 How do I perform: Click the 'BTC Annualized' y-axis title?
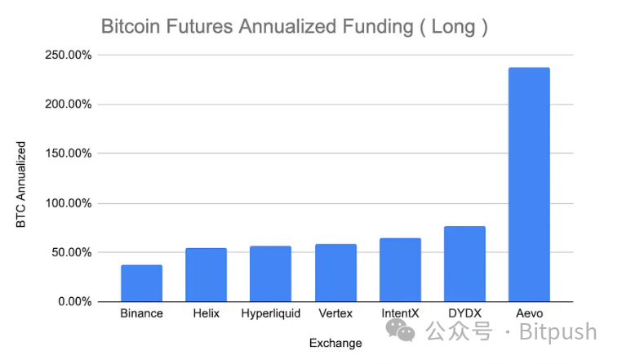click(20, 184)
